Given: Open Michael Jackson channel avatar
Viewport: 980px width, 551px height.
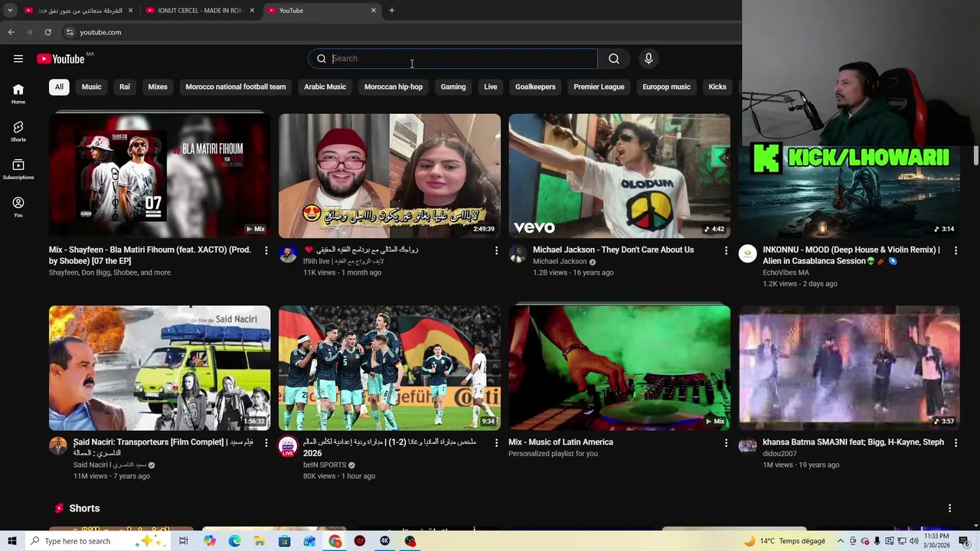Looking at the screenshot, I should click(x=518, y=255).
